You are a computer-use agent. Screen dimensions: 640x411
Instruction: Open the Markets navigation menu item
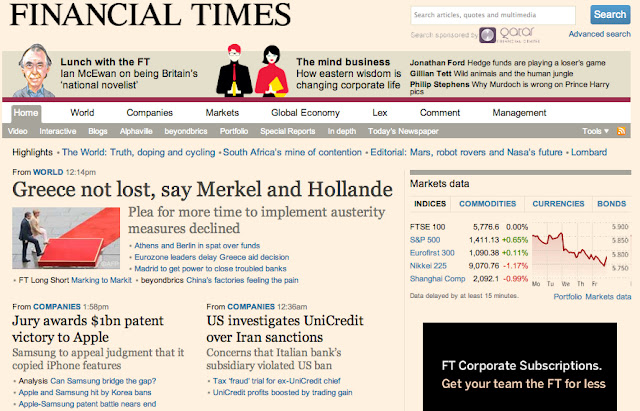tap(222, 113)
